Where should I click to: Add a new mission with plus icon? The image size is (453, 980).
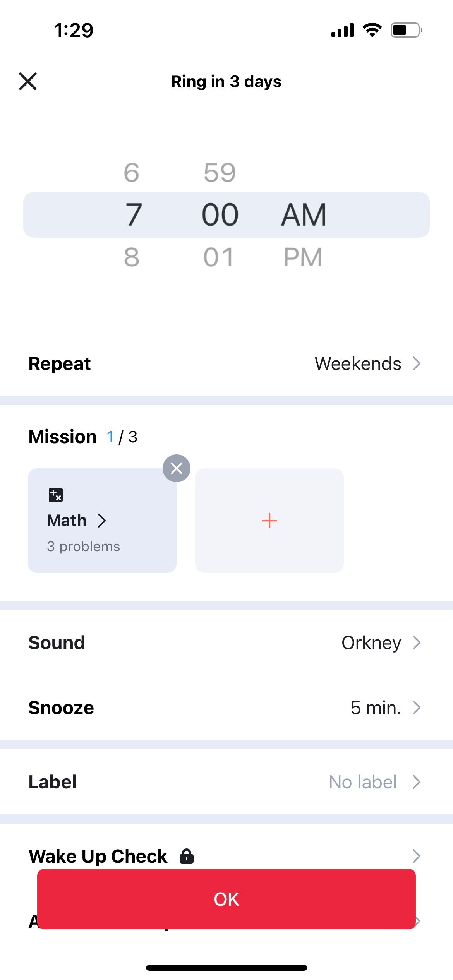pyautogui.click(x=269, y=521)
